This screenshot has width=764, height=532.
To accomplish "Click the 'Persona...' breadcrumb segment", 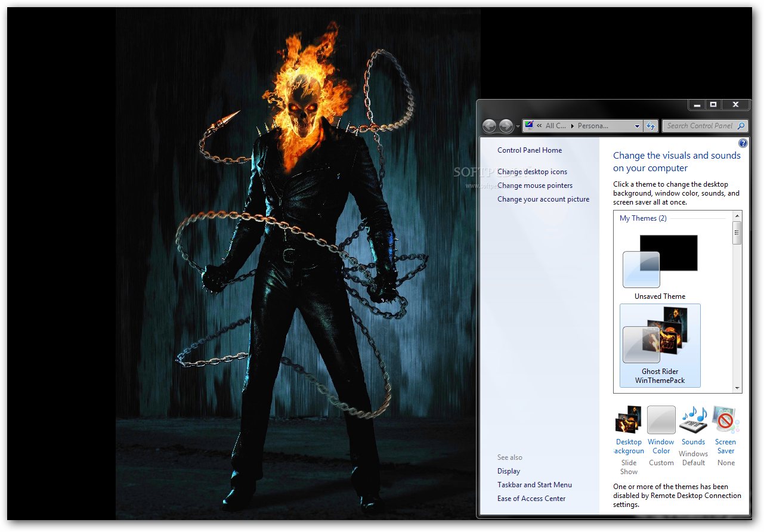I will pyautogui.click(x=593, y=126).
